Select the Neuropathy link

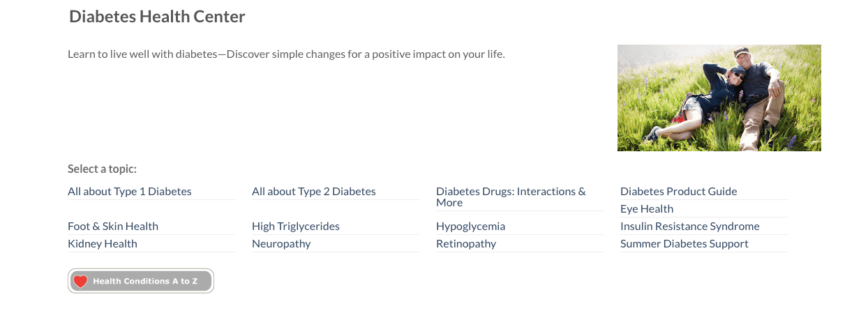(281, 243)
